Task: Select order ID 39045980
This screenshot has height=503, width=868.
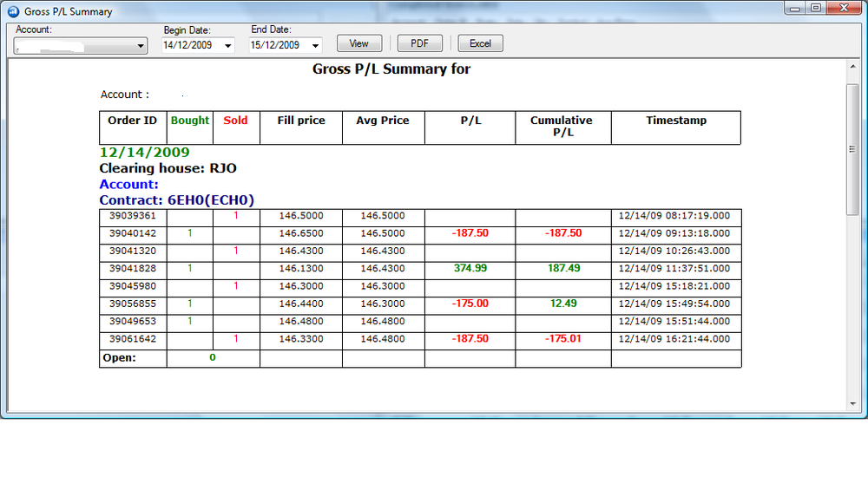Action: pyautogui.click(x=132, y=286)
